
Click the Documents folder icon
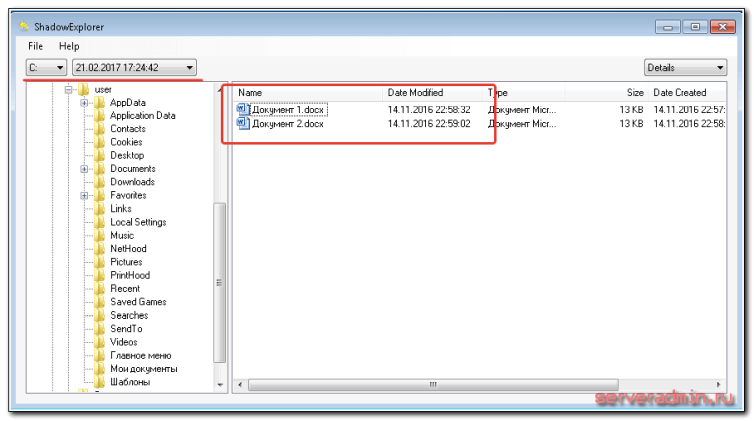100,169
